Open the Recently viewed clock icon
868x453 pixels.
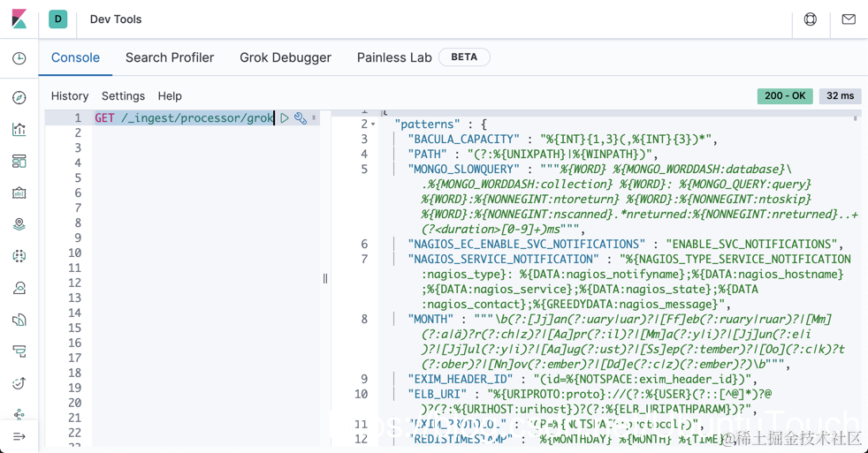tap(19, 58)
